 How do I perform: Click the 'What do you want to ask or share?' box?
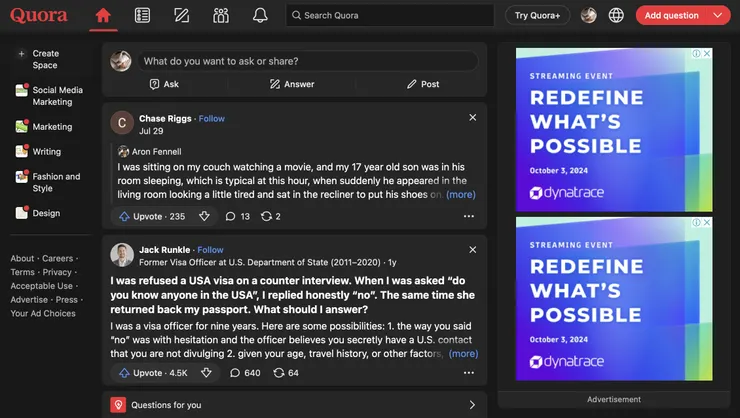pos(308,61)
